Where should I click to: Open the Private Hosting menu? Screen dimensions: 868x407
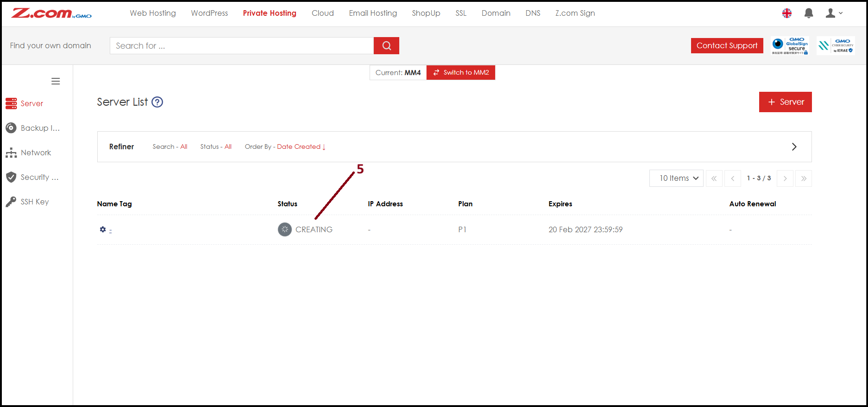point(270,13)
